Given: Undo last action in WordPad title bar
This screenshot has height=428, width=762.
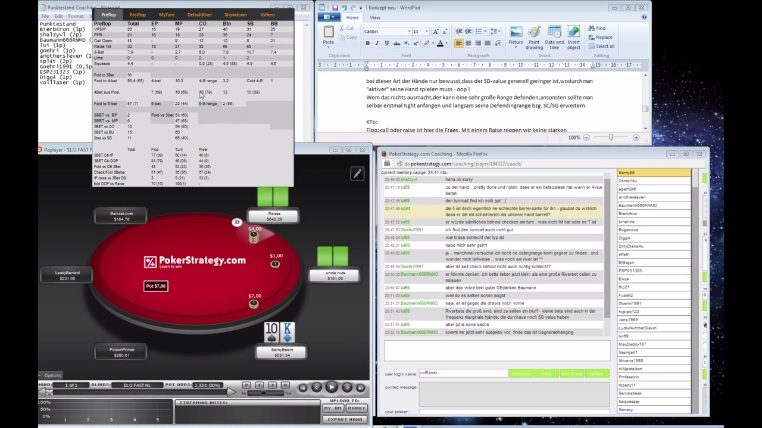Looking at the screenshot, I should (344, 8).
